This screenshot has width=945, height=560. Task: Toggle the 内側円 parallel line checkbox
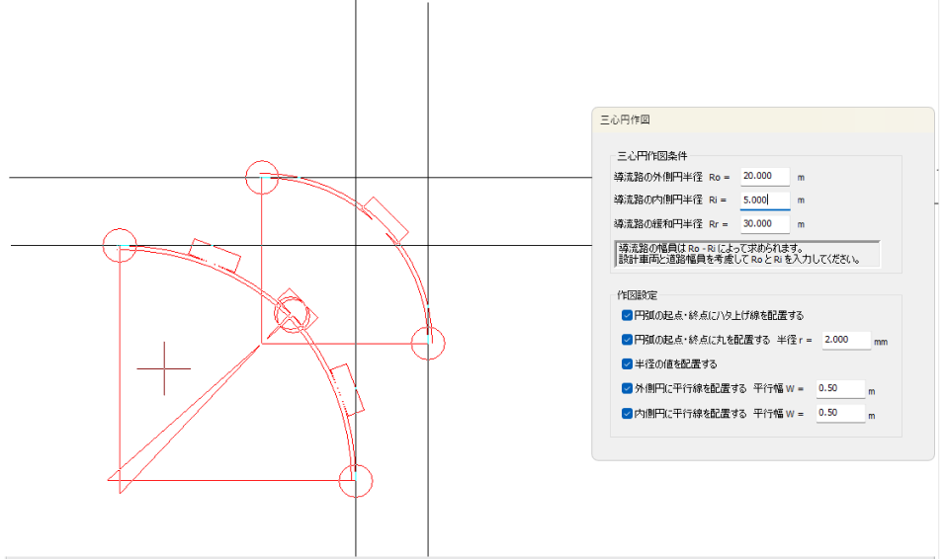click(x=628, y=414)
